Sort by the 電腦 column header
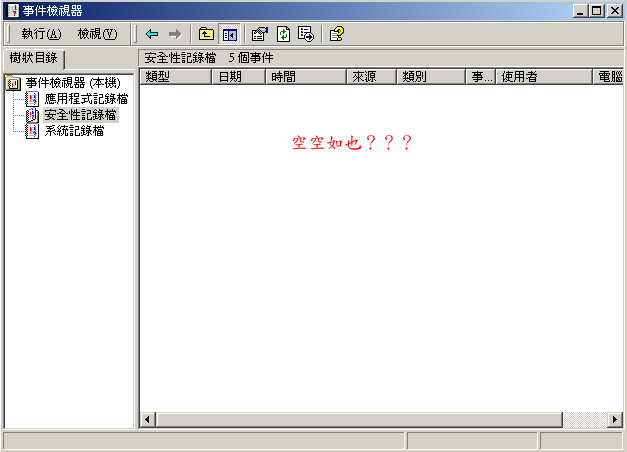 coord(608,76)
